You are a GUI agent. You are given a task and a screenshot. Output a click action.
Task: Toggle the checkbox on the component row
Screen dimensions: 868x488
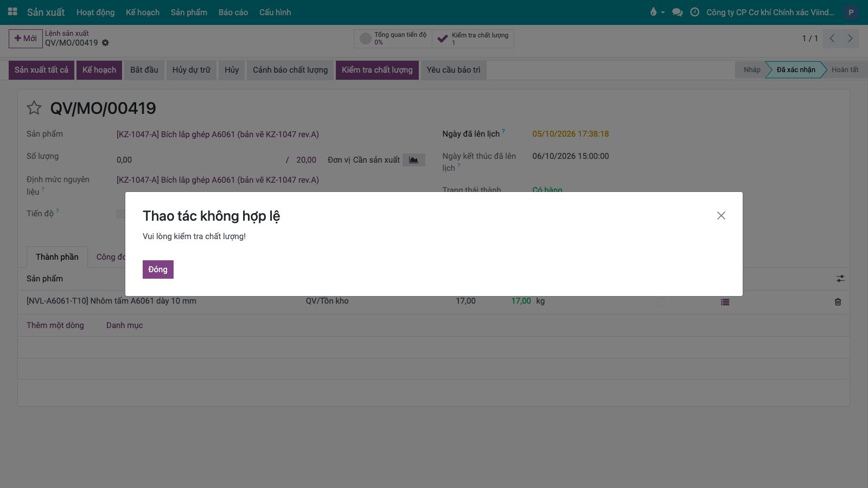coord(660,302)
